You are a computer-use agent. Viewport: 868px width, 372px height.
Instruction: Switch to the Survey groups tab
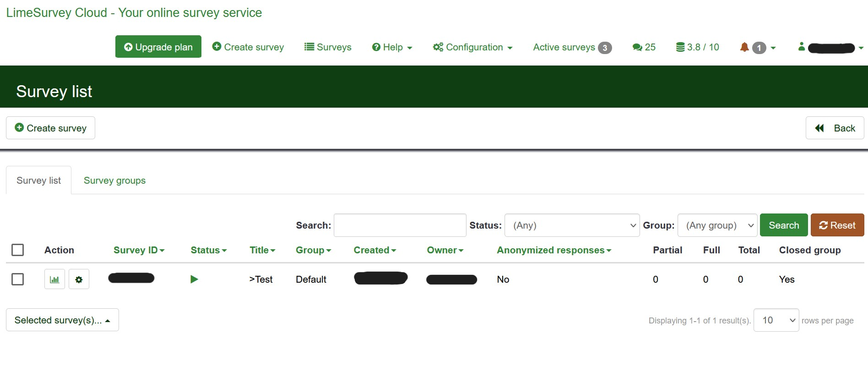pyautogui.click(x=114, y=181)
